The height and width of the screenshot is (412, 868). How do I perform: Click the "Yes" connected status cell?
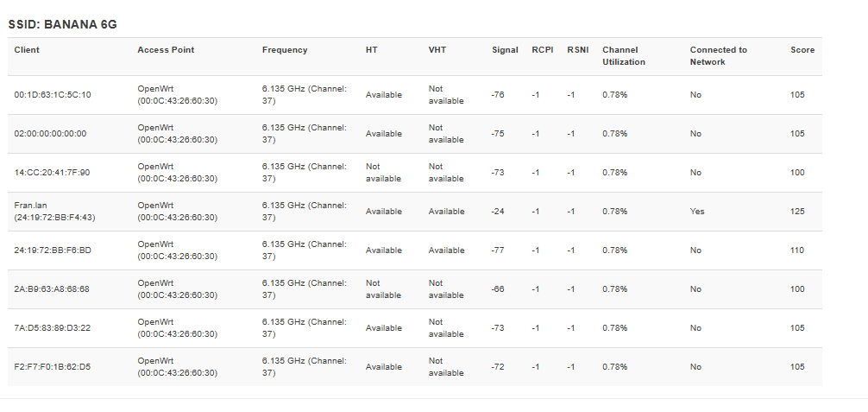point(697,212)
